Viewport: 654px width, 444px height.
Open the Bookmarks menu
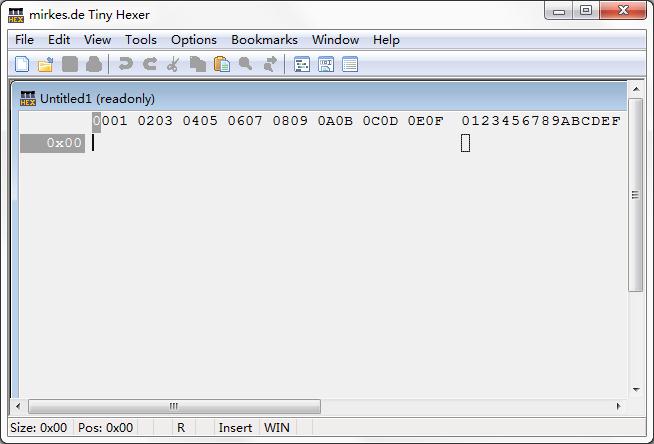[x=264, y=40]
